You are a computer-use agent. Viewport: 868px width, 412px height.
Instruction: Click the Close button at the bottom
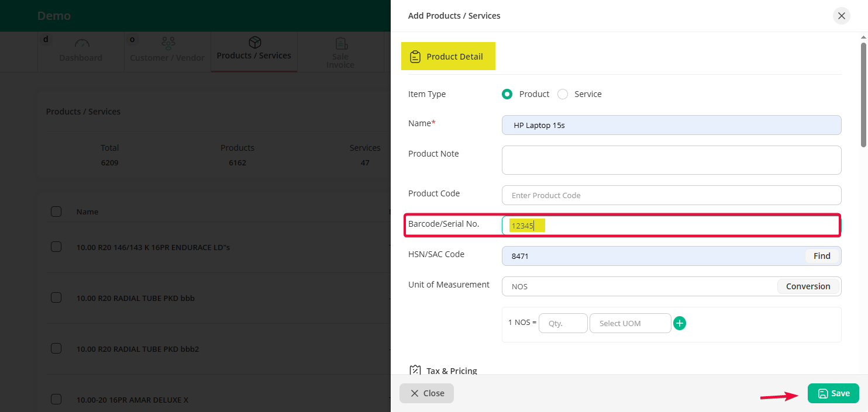[x=426, y=393]
